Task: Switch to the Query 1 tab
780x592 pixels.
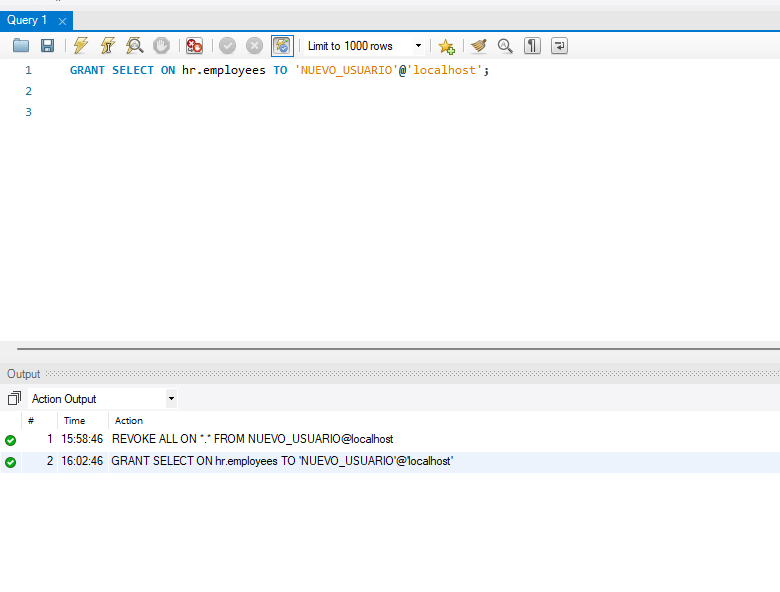Action: 27,20
